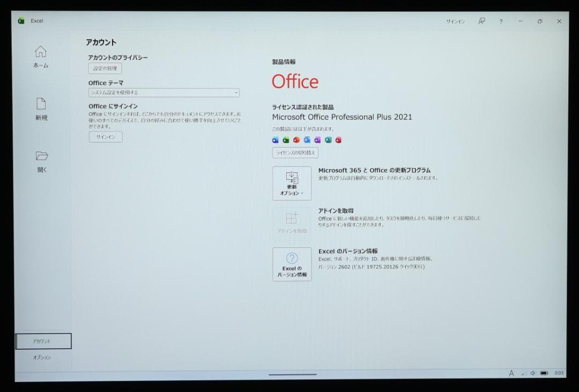Open the volume speaker icon in taskbar

click(532, 373)
